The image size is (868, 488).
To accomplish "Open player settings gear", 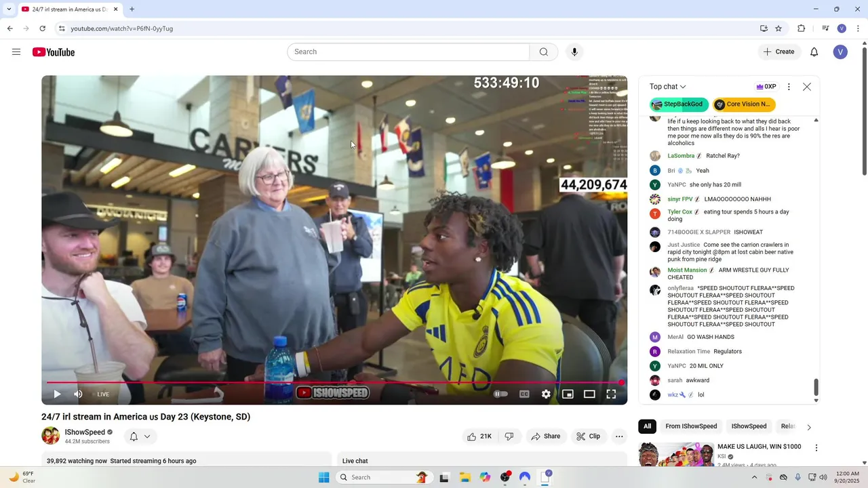I will point(546,394).
